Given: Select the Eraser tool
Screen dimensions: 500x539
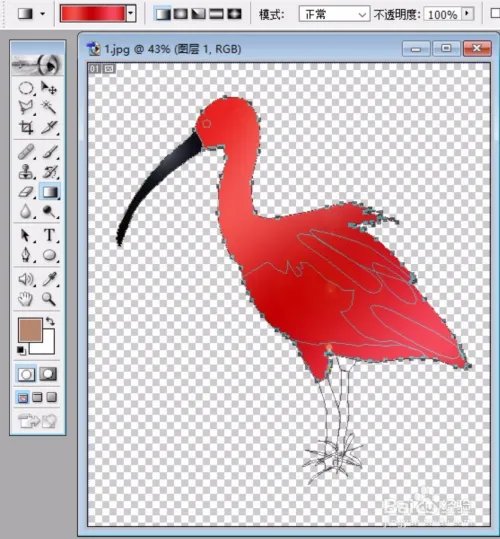Looking at the screenshot, I should [26, 192].
